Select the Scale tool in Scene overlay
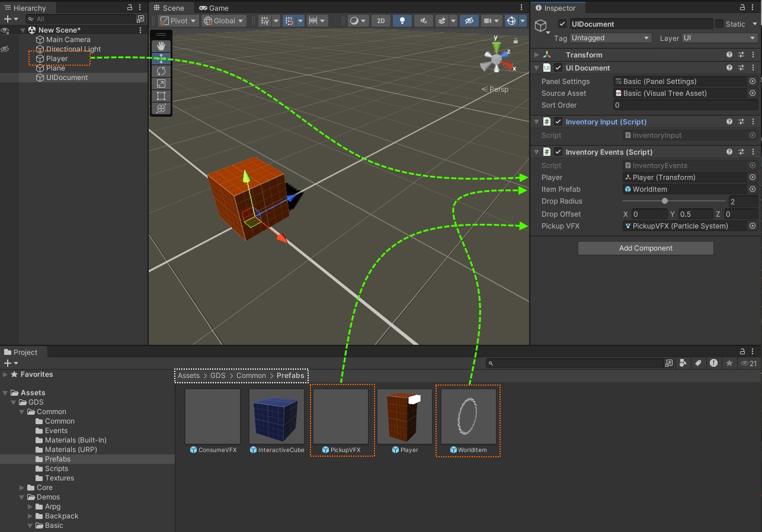This screenshot has width=762, height=532. coord(161,84)
